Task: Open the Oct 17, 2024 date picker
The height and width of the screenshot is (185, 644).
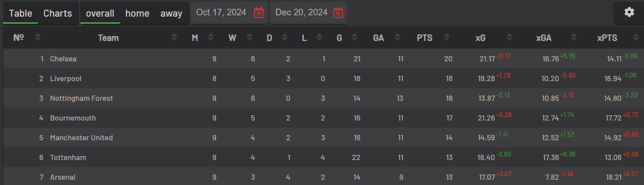Action: pos(221,12)
